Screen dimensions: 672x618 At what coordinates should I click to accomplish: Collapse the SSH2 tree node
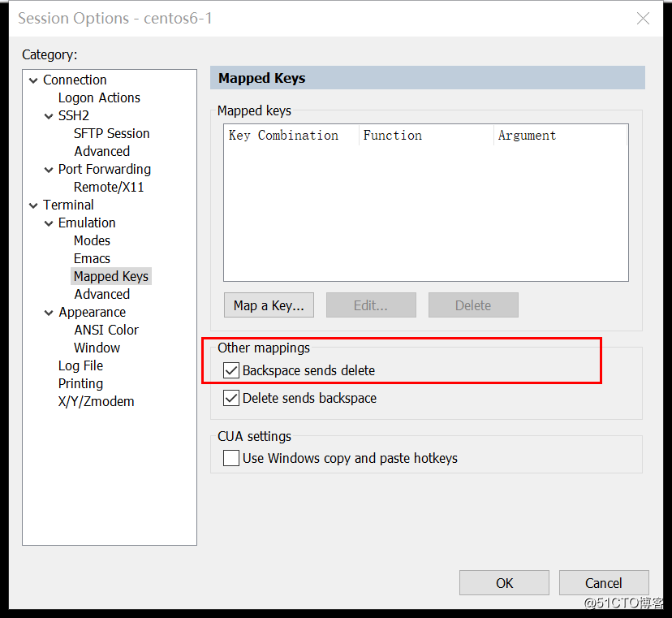point(49,116)
